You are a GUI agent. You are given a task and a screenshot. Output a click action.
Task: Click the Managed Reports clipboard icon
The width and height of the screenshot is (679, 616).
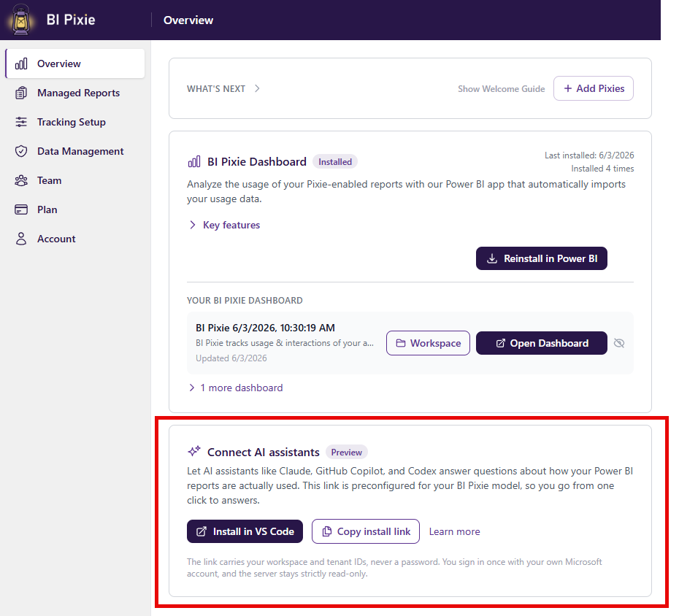pos(21,93)
